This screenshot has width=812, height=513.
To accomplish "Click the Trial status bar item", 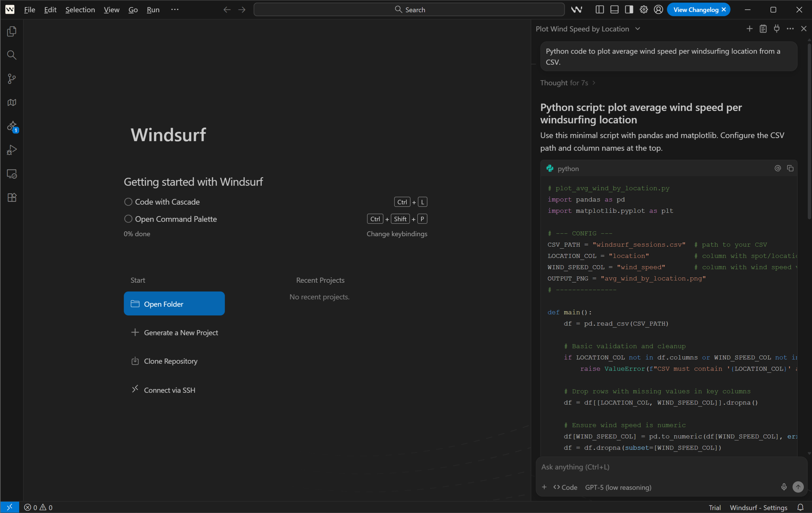I will tap(714, 507).
